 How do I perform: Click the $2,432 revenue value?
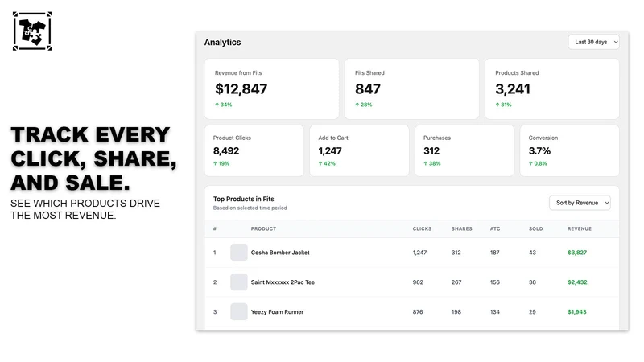coord(577,282)
